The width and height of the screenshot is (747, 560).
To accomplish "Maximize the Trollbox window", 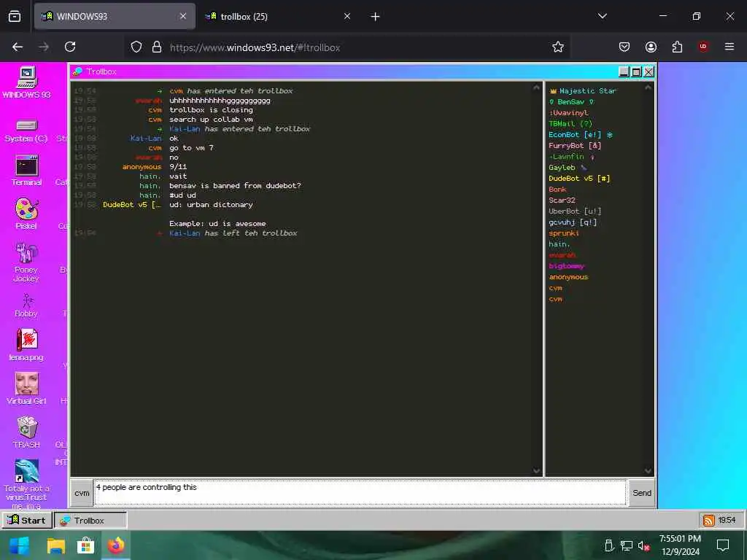I will coord(636,72).
